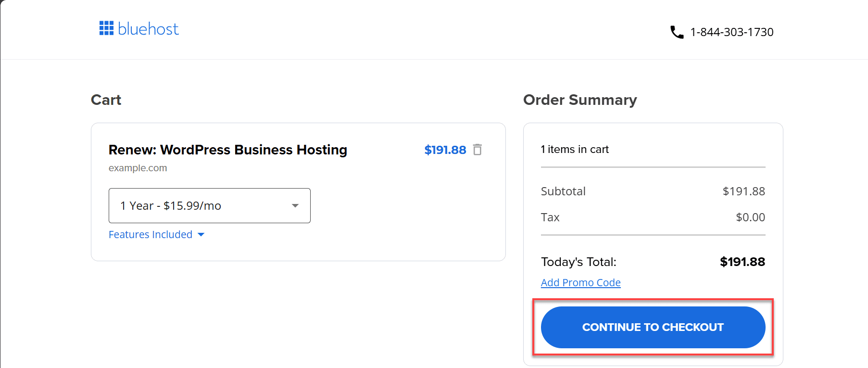Click the phone handset icon
The width and height of the screenshot is (868, 368).
677,32
